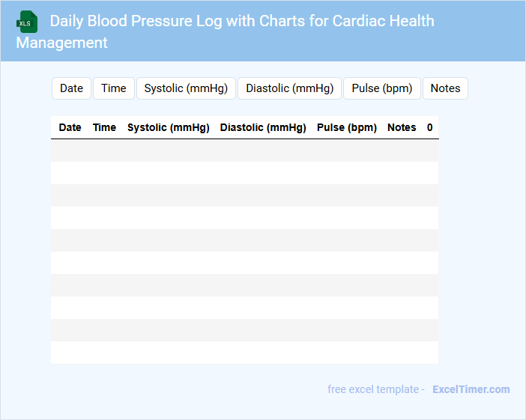Click the Systolic (mmHg) tag
The height and width of the screenshot is (420, 526).
186,88
